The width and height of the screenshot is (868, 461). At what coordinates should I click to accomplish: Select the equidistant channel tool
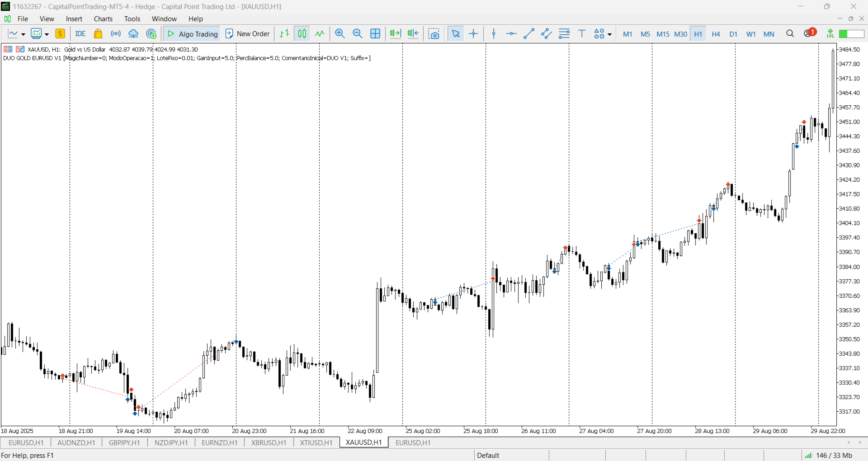coord(547,34)
